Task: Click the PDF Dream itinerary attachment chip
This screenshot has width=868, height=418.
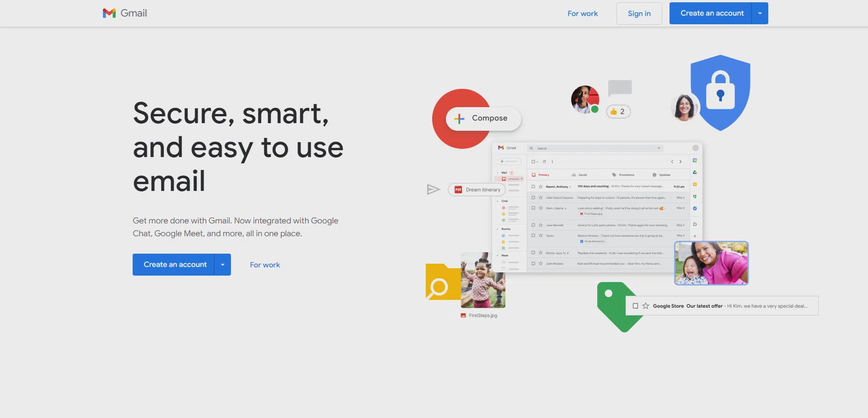Action: 477,190
